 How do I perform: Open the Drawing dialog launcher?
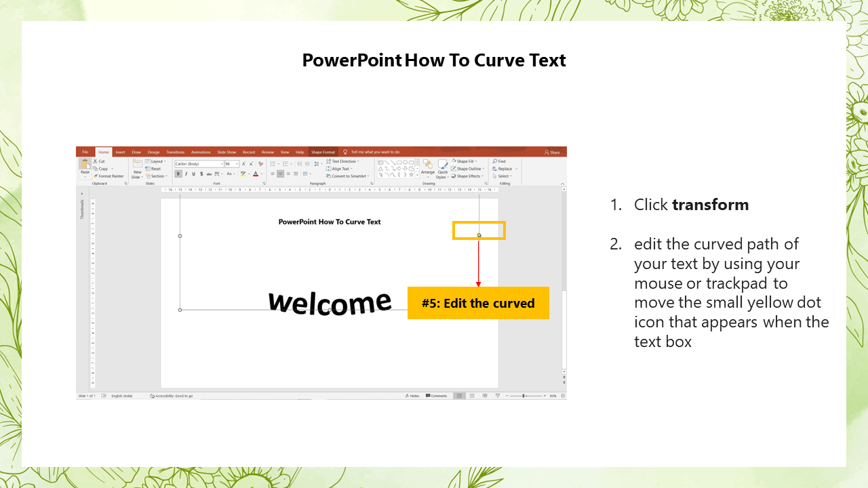pos(486,183)
